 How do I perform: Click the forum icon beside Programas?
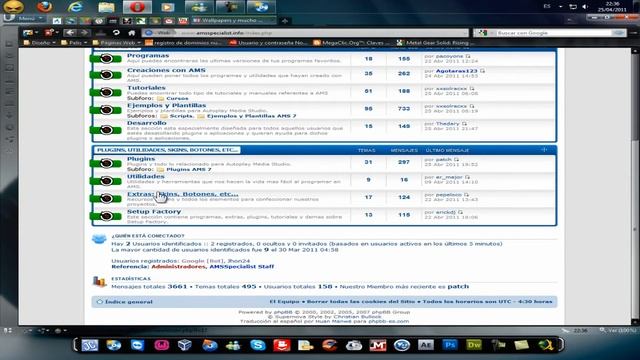[x=106, y=58]
